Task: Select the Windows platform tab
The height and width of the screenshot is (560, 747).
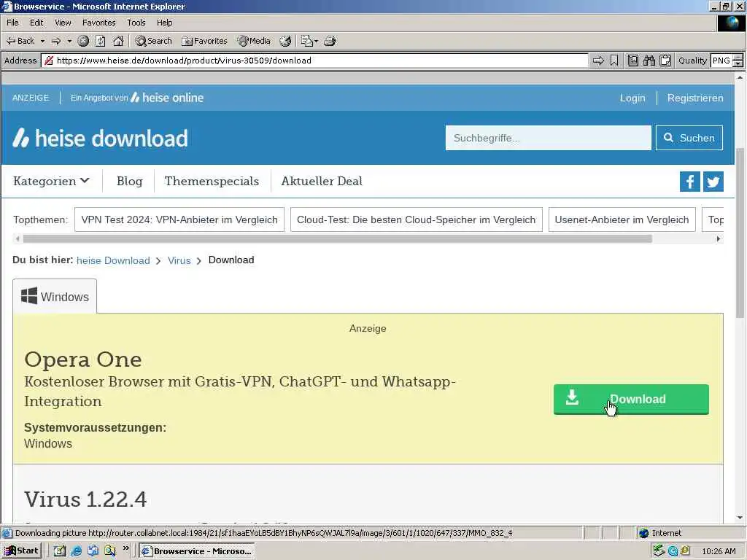Action: [x=55, y=296]
